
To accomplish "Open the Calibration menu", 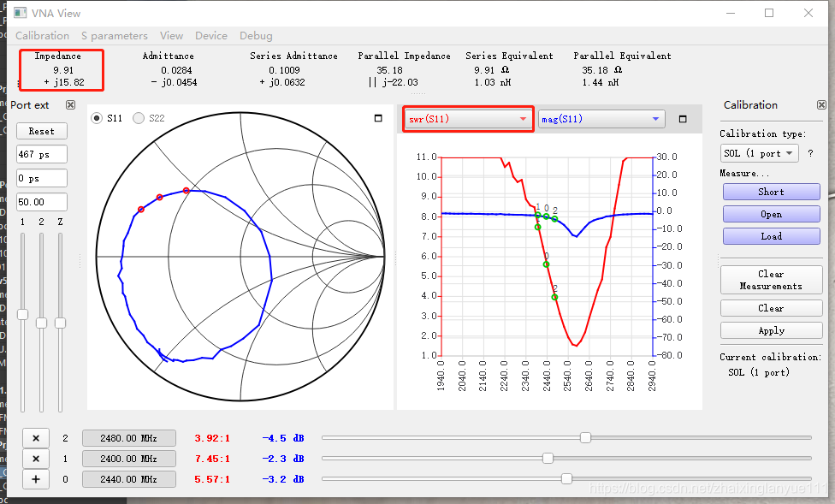I will pyautogui.click(x=42, y=36).
